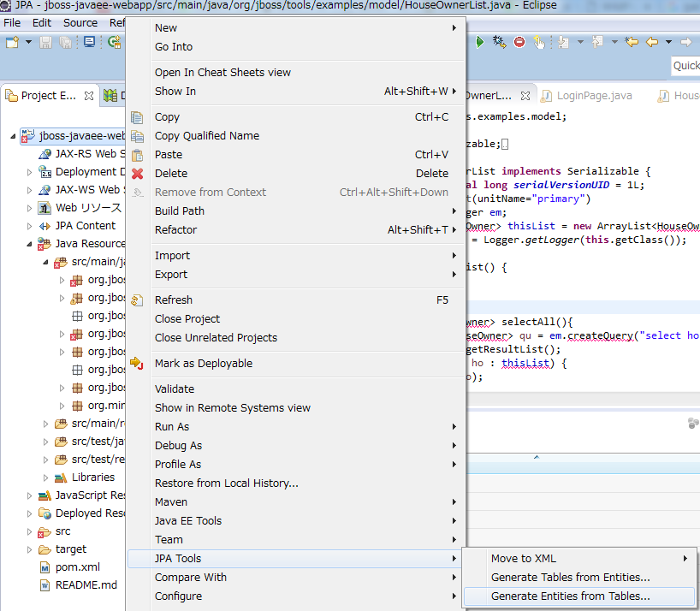Choose Generate Entities from Tables...
Image resolution: width=700 pixels, height=611 pixels.
[x=578, y=596]
